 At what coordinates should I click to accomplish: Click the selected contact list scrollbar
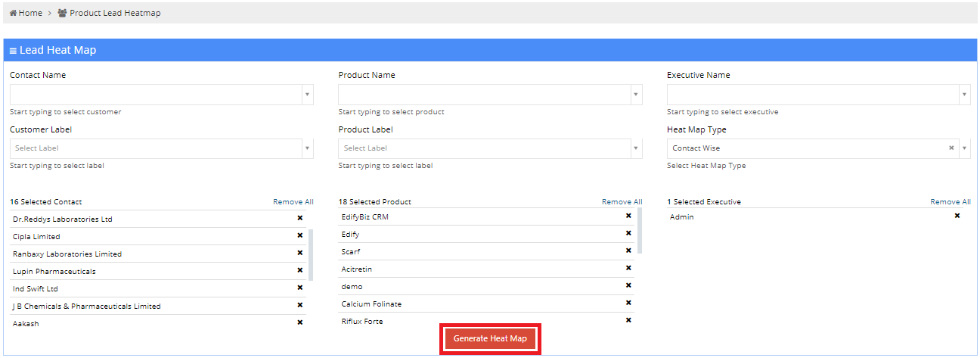click(x=311, y=254)
